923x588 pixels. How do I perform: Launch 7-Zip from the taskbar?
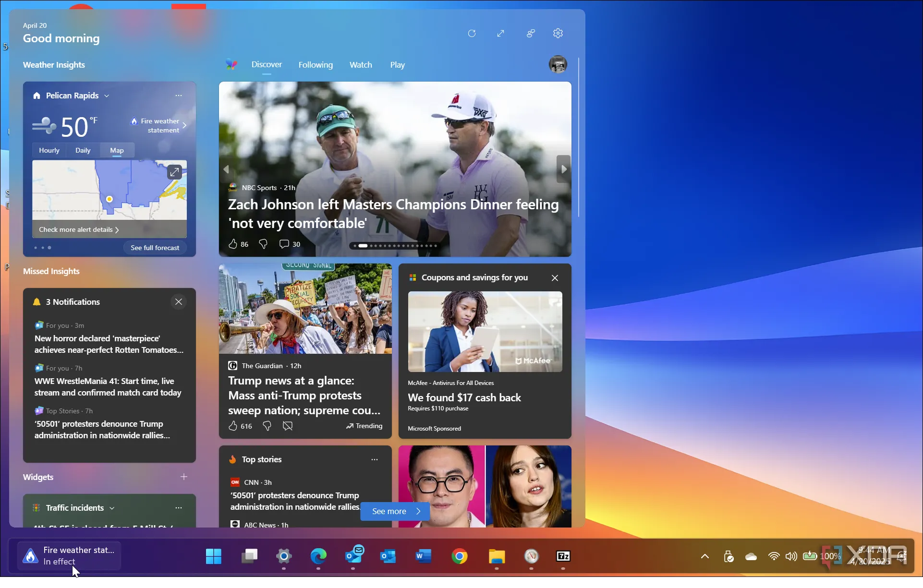(x=562, y=556)
